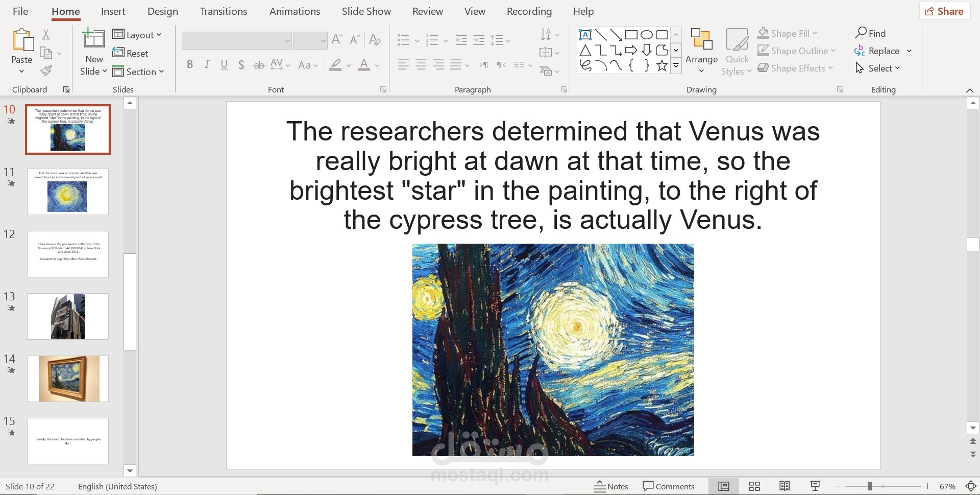Screen dimensions: 980x495
Task: Switch to Normal view
Action: (724, 486)
